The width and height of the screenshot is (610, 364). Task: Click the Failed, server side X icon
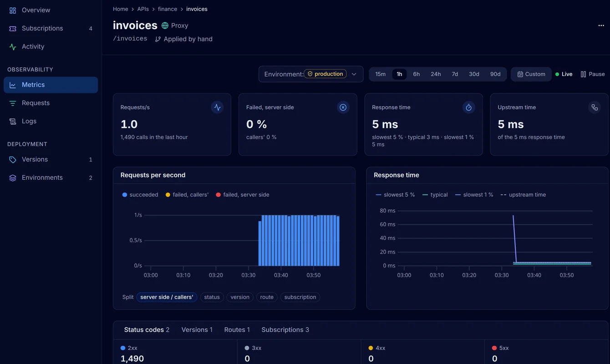(343, 107)
